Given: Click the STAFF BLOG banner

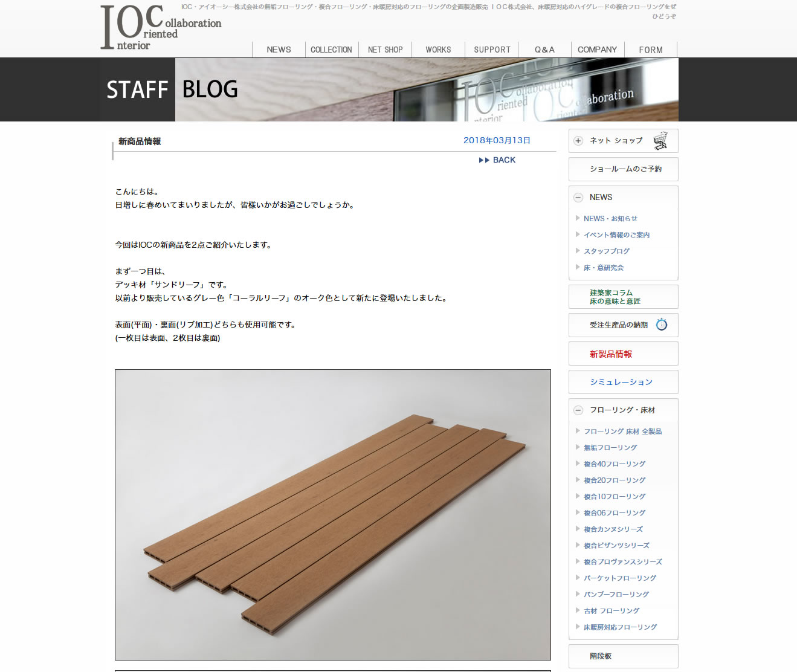Looking at the screenshot, I should coord(389,89).
